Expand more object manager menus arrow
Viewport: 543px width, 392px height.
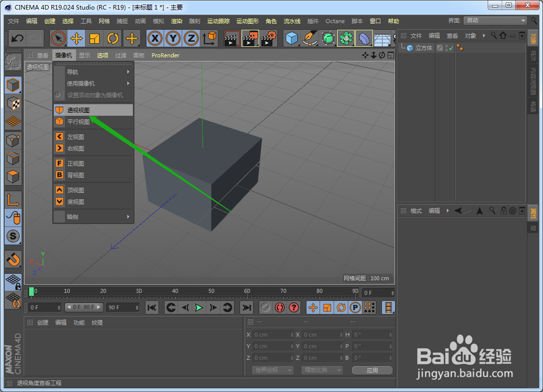tap(484, 36)
